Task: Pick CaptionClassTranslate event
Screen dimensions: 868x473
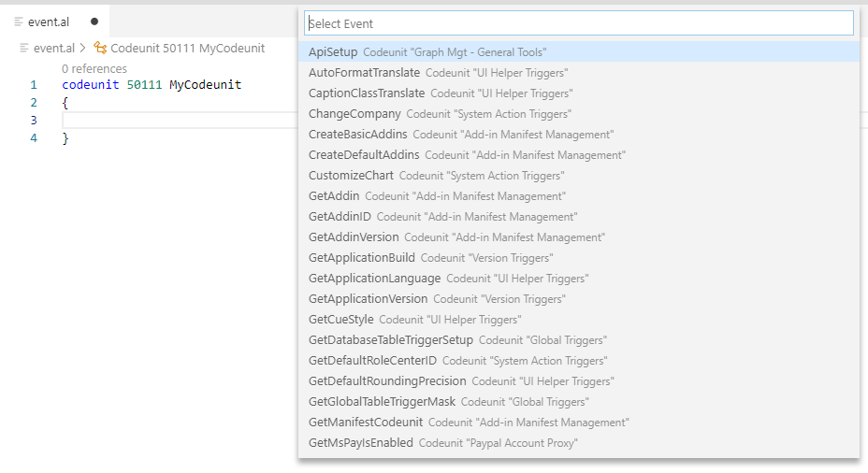Action: coord(578,93)
